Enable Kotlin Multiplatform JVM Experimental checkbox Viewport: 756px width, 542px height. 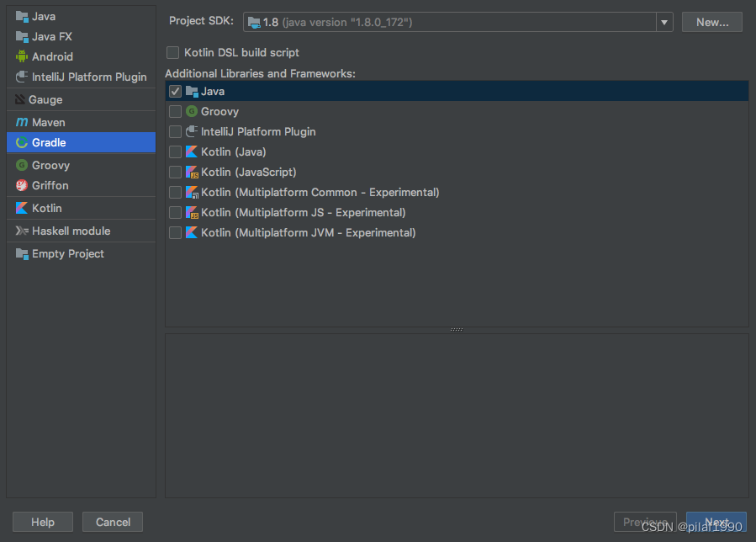[x=176, y=233]
